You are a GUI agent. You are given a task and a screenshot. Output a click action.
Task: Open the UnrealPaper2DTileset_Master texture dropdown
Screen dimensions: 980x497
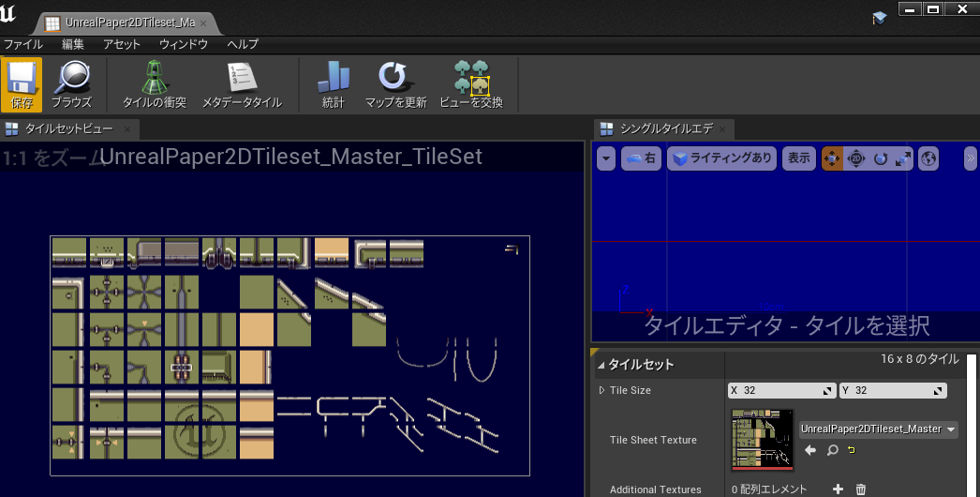[879, 429]
